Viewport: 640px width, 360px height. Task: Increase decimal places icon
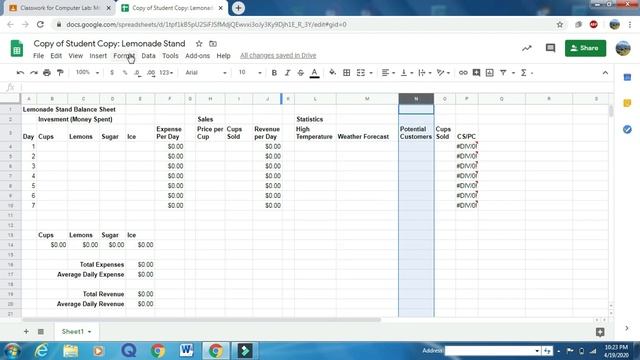click(x=151, y=73)
